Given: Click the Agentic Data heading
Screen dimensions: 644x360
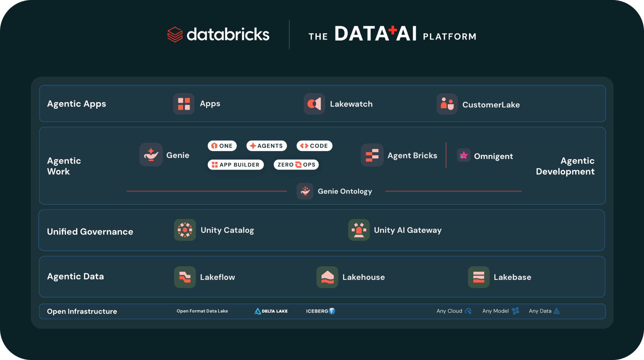Looking at the screenshot, I should pyautogui.click(x=75, y=276).
